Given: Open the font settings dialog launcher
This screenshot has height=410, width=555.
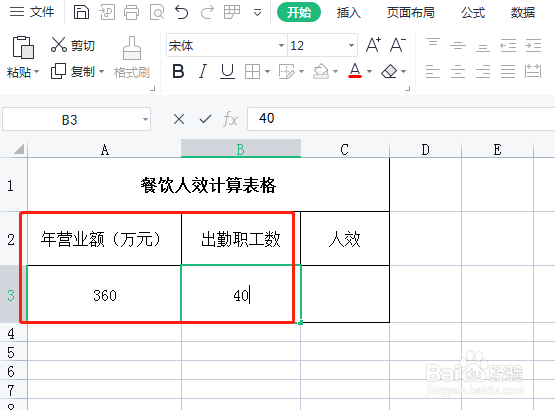Looking at the screenshot, I should (x=407, y=89).
